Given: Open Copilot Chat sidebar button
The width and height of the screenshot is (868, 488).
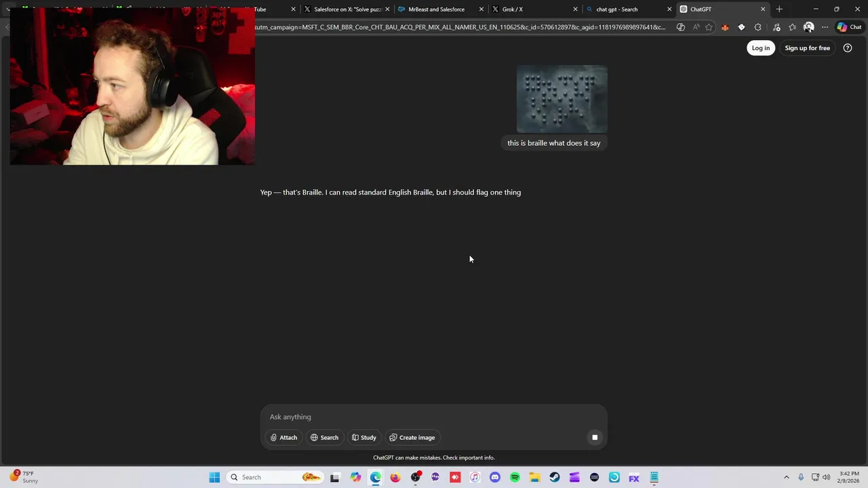Looking at the screenshot, I should click(x=849, y=27).
